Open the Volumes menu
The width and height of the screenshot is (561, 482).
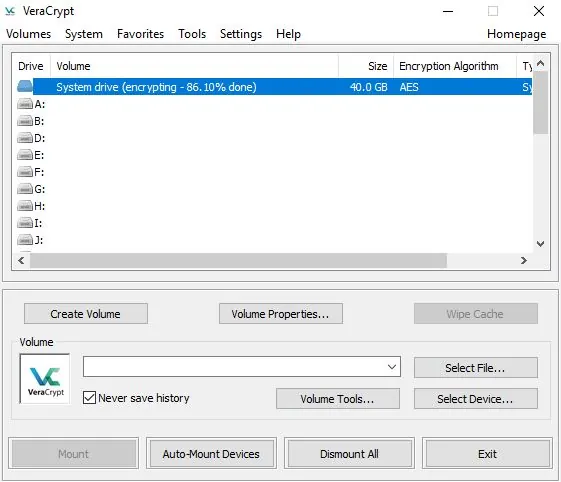(29, 34)
